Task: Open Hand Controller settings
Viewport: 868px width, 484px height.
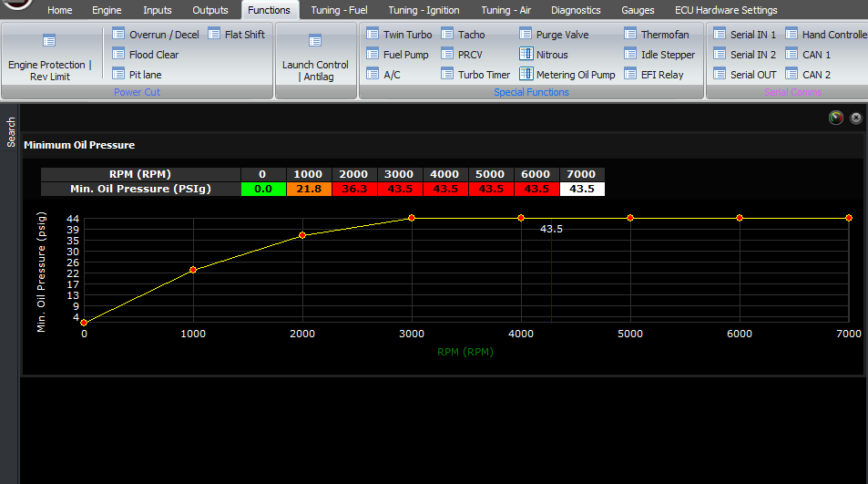Action: 826,35
